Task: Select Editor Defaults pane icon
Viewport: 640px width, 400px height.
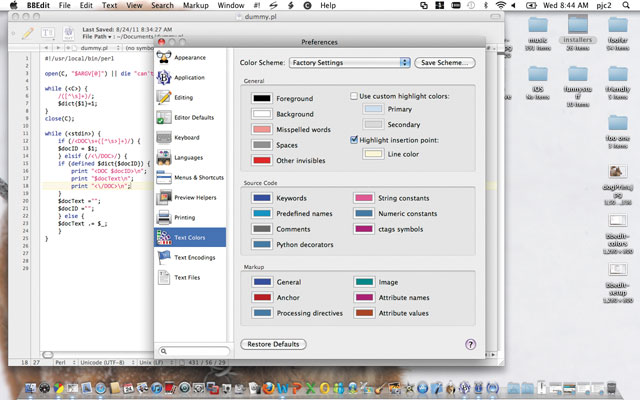Action: point(164,117)
